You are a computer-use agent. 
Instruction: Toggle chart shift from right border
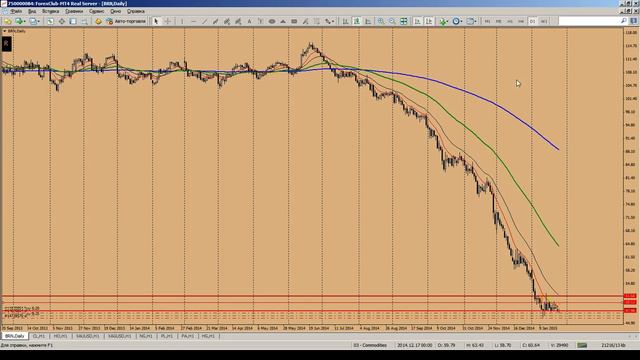click(x=429, y=21)
